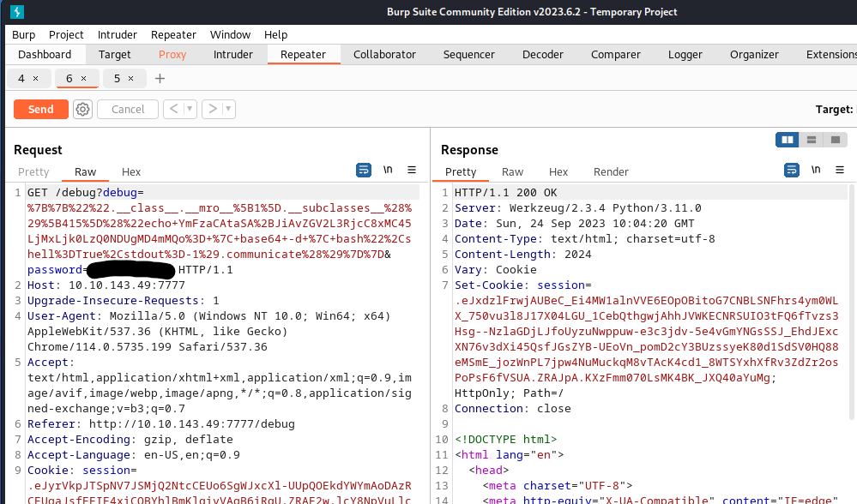
Task: Click the Accept-Encoding gzip, deflate line
Action: coord(130,440)
